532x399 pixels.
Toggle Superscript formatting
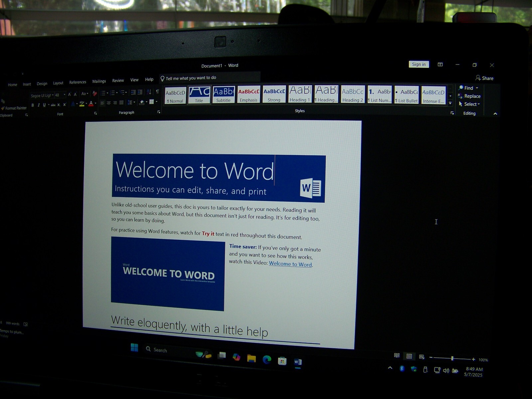(65, 105)
